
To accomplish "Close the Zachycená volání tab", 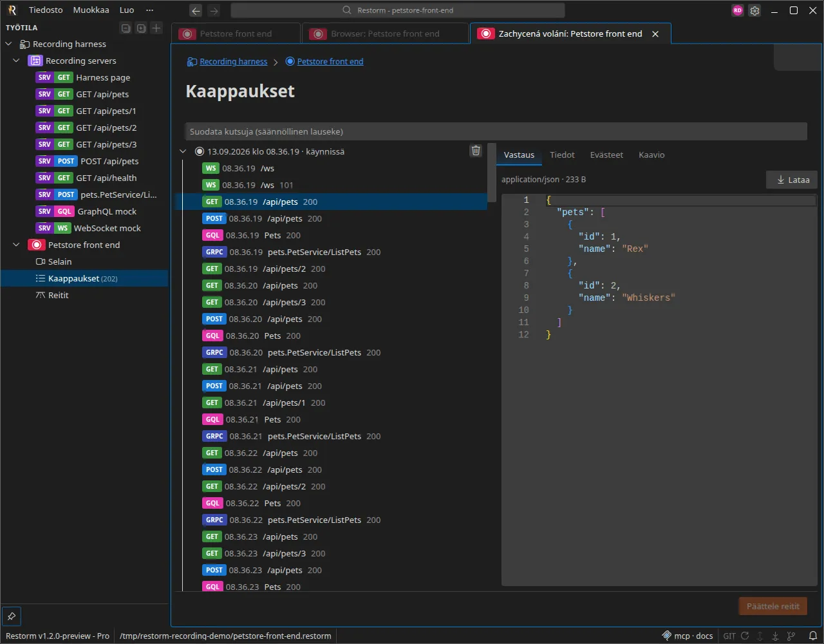I will click(x=655, y=33).
